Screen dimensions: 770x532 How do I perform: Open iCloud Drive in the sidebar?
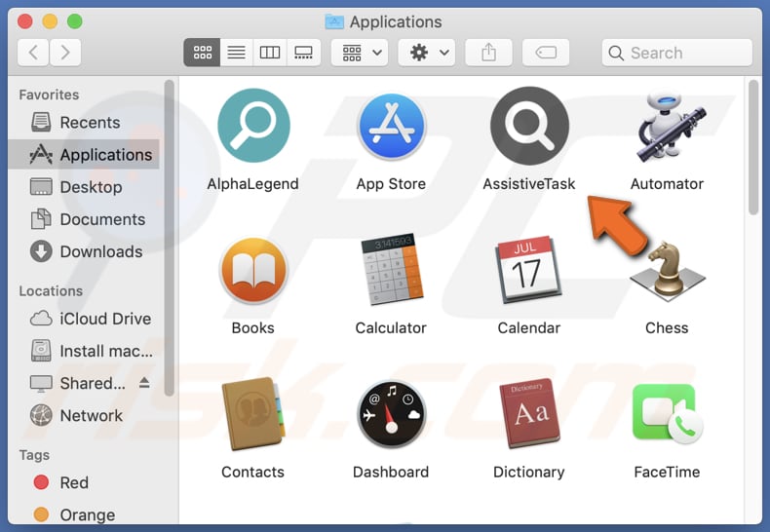point(84,319)
